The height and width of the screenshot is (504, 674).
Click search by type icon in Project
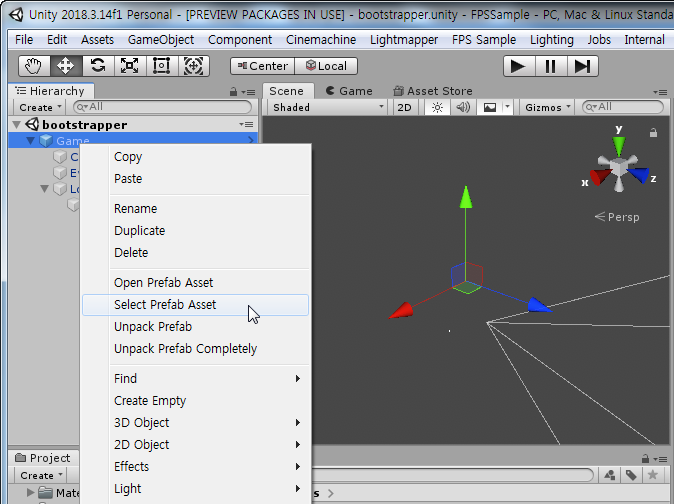click(610, 475)
